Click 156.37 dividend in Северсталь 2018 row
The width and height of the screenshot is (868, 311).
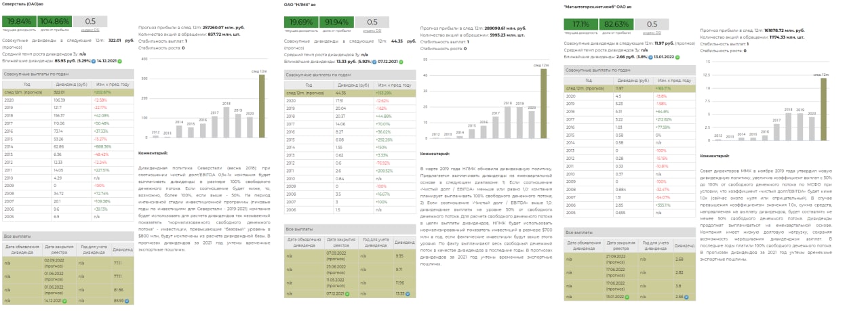pos(58,115)
